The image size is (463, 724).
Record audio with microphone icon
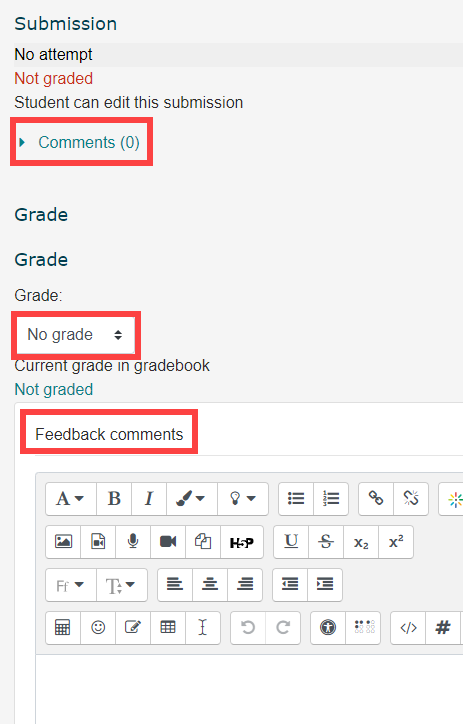[133, 542]
